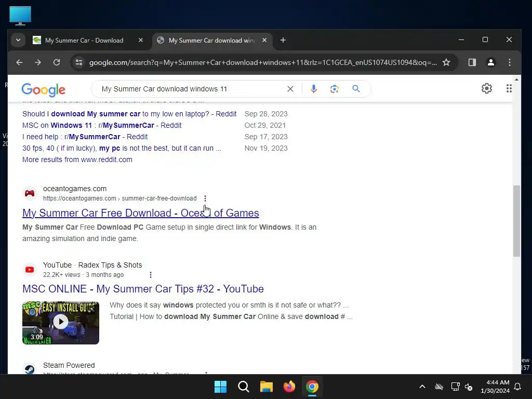
Task: Open Should I download My summer car Reddit link
Action: (129, 114)
